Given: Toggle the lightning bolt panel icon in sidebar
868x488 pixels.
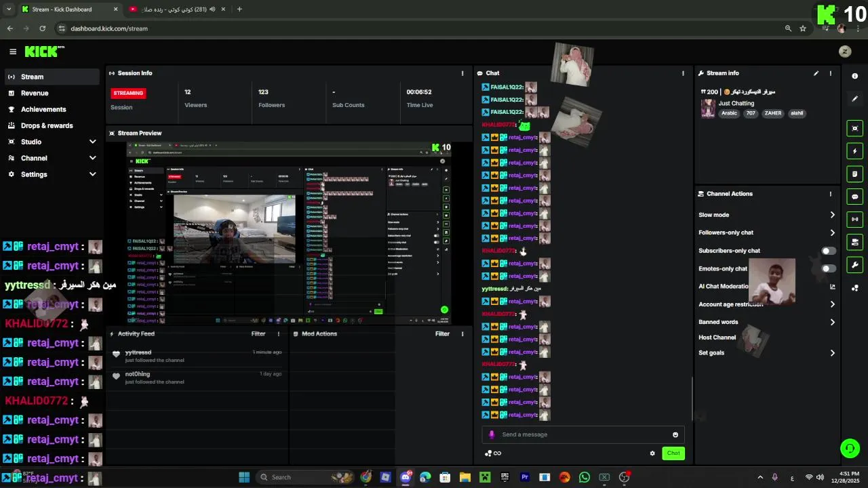Looking at the screenshot, I should [x=855, y=151].
